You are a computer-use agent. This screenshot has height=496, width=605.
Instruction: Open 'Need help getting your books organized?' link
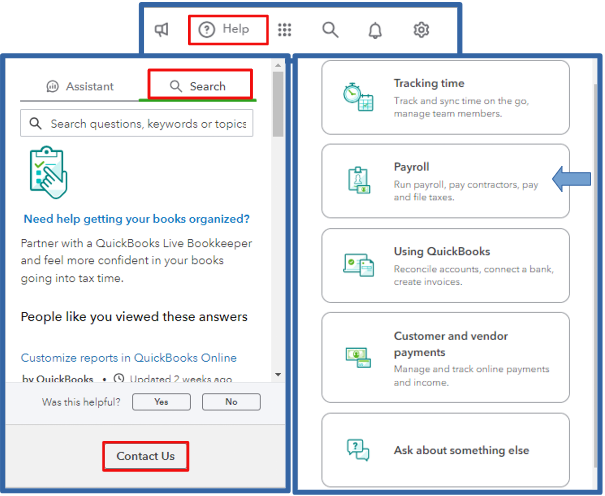pos(137,219)
